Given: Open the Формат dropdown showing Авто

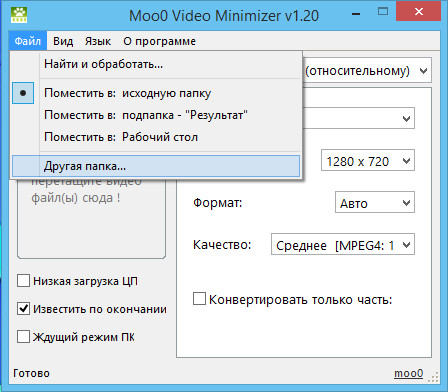Looking at the screenshot, I should pos(375,203).
